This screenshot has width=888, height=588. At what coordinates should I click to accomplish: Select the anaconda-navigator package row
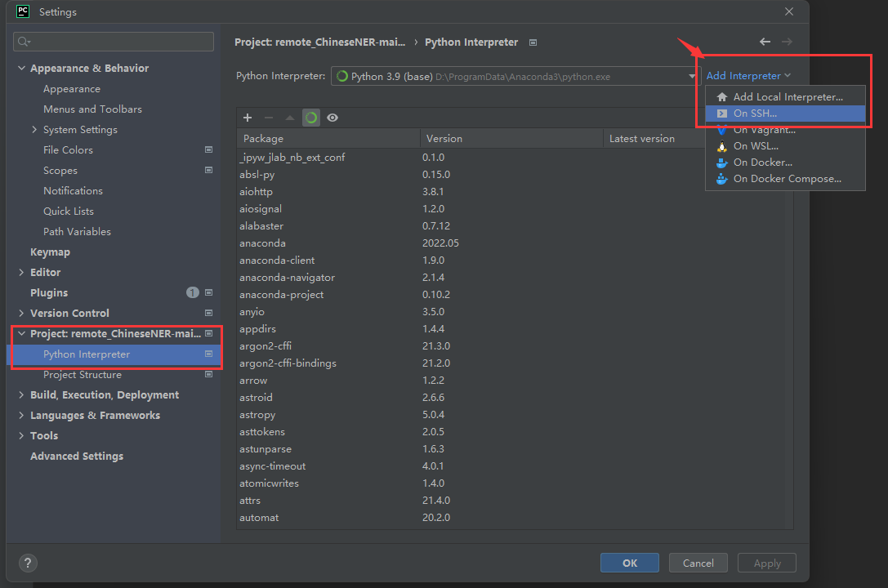pyautogui.click(x=287, y=278)
